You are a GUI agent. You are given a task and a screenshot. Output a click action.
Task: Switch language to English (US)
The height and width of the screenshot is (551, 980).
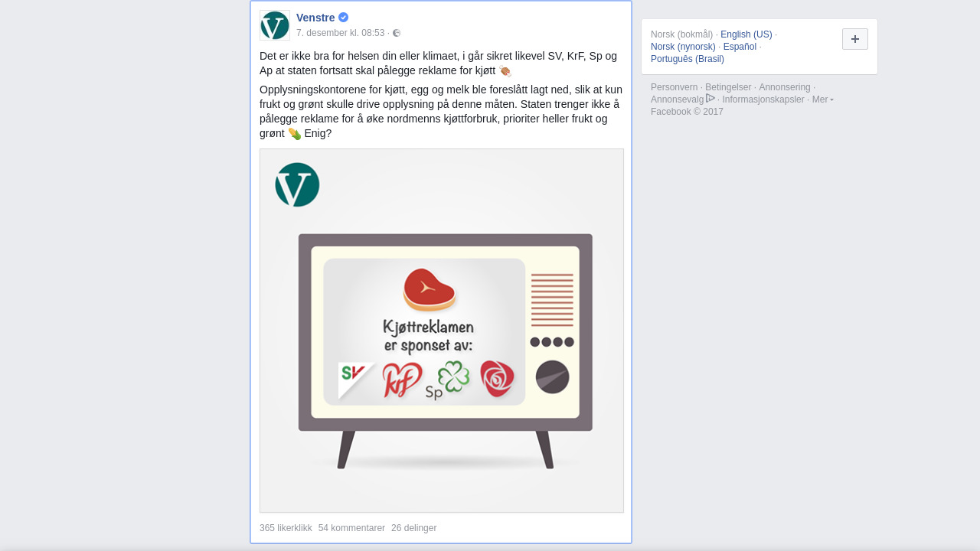click(746, 34)
